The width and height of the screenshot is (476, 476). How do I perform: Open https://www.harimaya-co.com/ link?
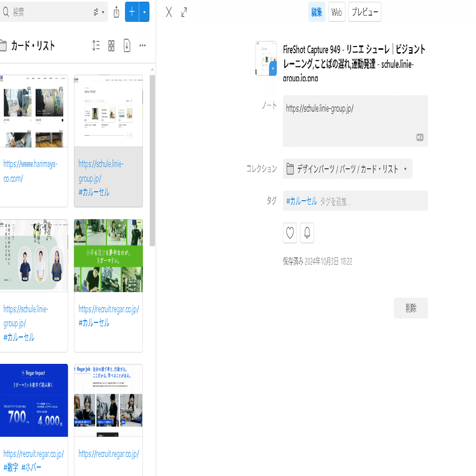click(x=30, y=171)
